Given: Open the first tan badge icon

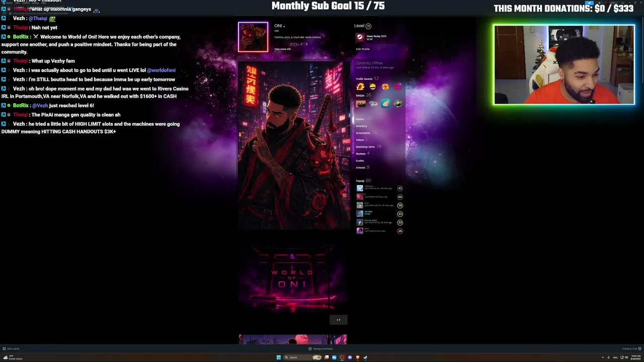Looking at the screenshot, I should point(361,104).
